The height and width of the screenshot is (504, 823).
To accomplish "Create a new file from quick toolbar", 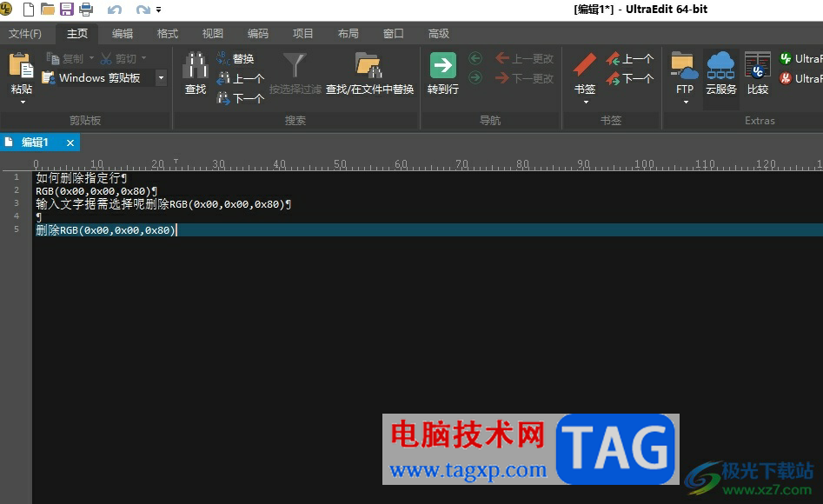I will click(x=29, y=9).
